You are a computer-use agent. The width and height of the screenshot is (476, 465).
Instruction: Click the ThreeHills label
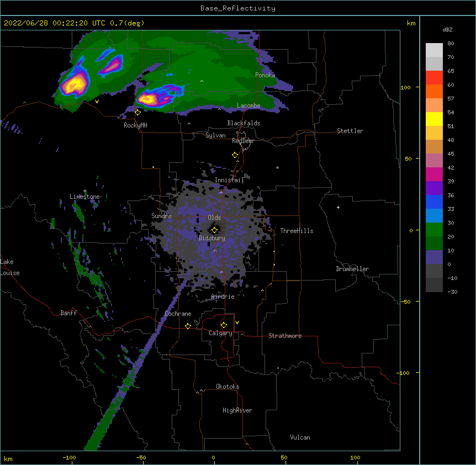[297, 231]
